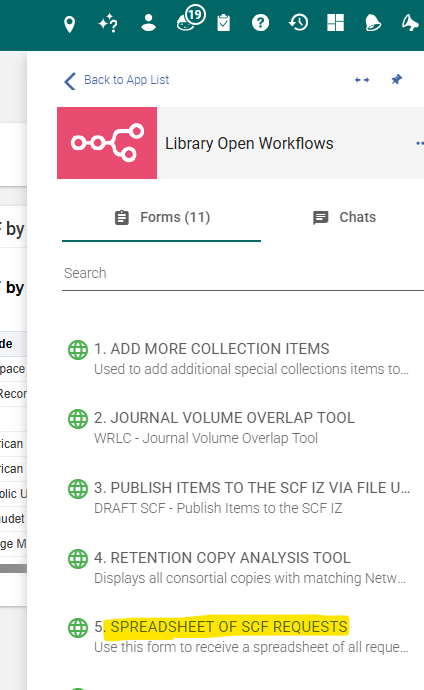424x690 pixels.
Task: Click globe icon beside ADD MORE COLLECTION ITEMS
Action: point(78,350)
